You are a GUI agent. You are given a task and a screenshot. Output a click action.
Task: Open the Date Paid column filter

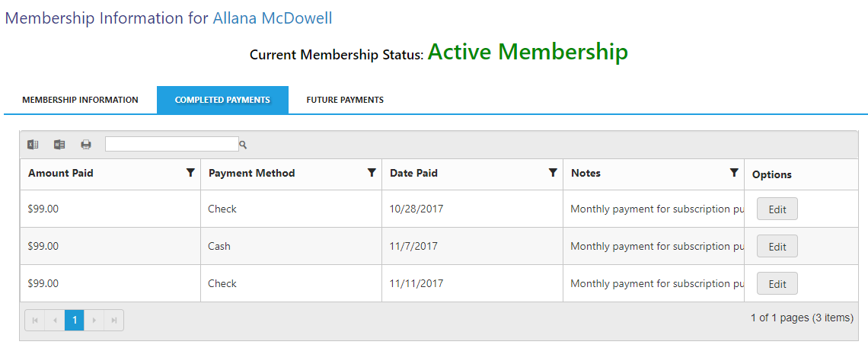[x=553, y=174]
